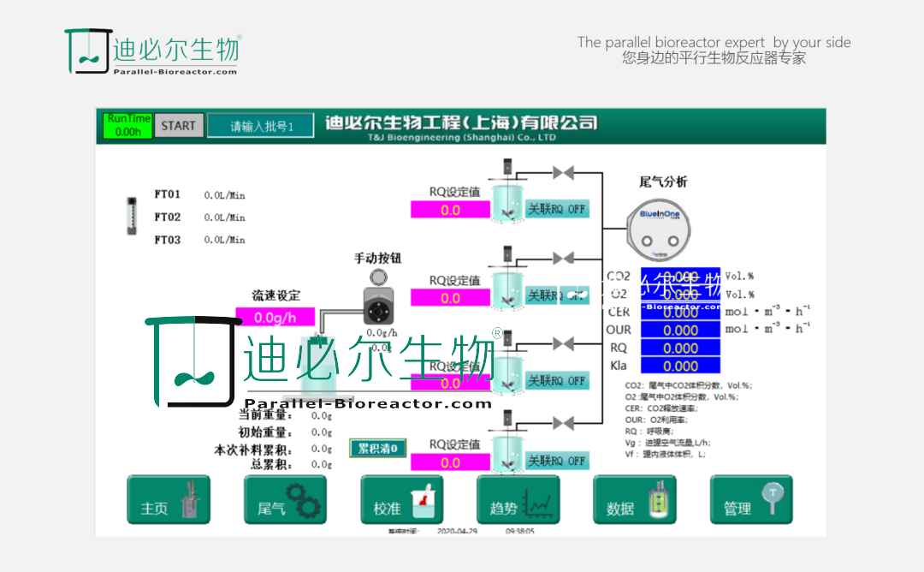Click the peristaltic pump icon below 手动按钮
The height and width of the screenshot is (572, 924).
coord(378,306)
